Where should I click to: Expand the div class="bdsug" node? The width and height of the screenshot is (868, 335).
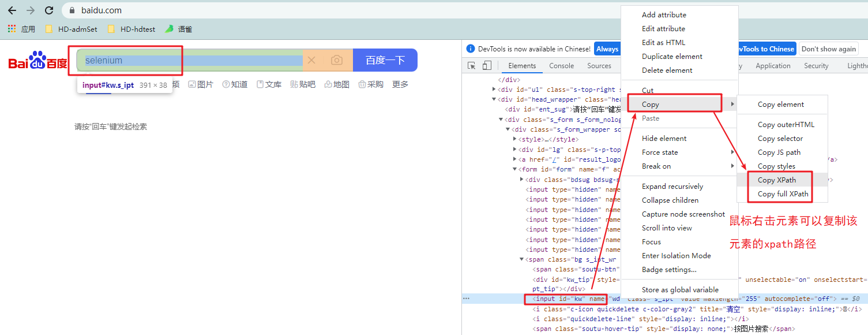point(522,180)
